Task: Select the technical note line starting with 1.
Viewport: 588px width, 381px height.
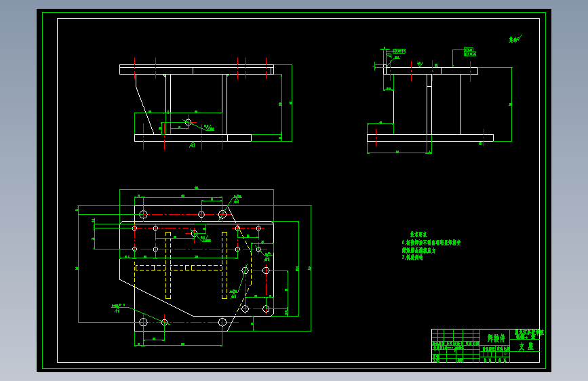Action: [x=431, y=243]
